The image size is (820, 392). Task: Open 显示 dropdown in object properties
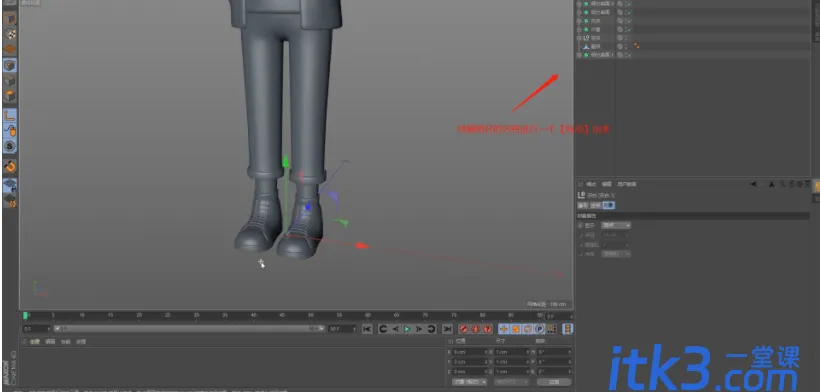pyautogui.click(x=616, y=225)
